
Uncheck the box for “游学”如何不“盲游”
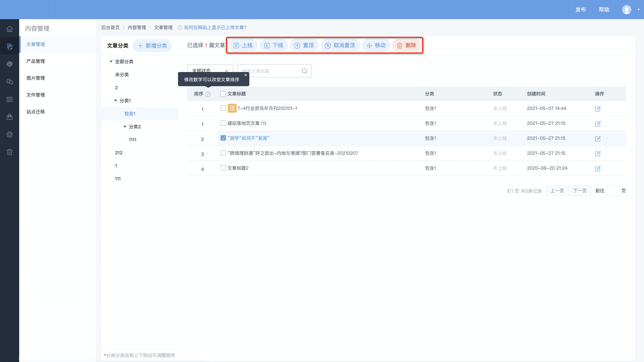click(223, 138)
